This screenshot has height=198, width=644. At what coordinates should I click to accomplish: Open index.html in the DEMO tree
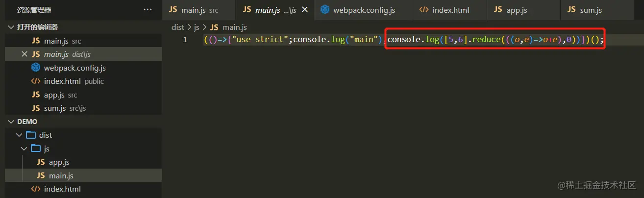click(x=83, y=189)
